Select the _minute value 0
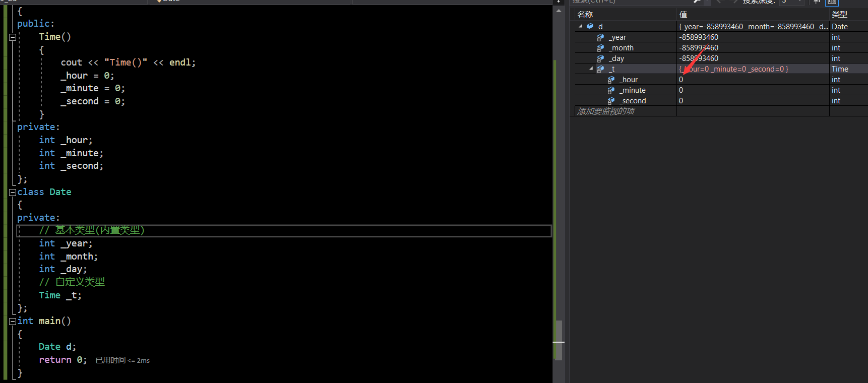The image size is (868, 383). [681, 90]
